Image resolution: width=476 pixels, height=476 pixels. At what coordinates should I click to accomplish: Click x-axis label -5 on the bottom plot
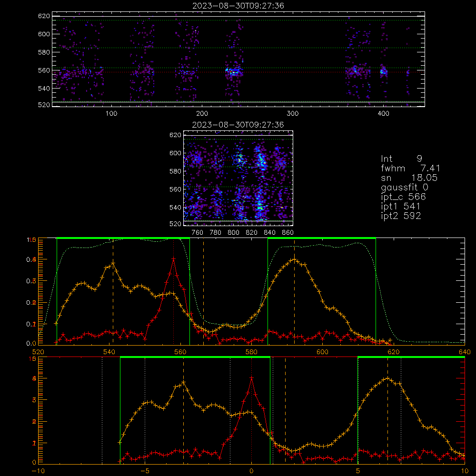(x=145, y=471)
